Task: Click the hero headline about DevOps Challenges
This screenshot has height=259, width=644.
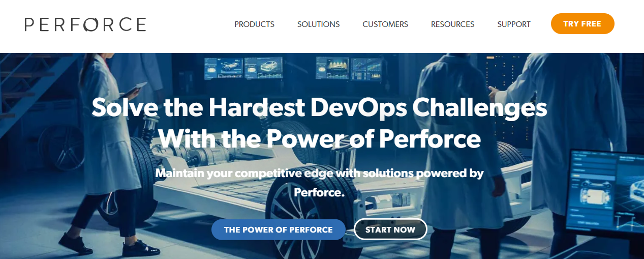Action: coord(319,108)
